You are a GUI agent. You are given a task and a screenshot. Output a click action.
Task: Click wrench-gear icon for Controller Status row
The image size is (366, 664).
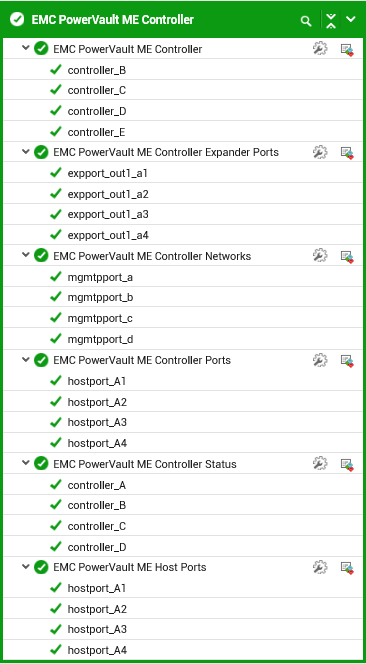[320, 463]
